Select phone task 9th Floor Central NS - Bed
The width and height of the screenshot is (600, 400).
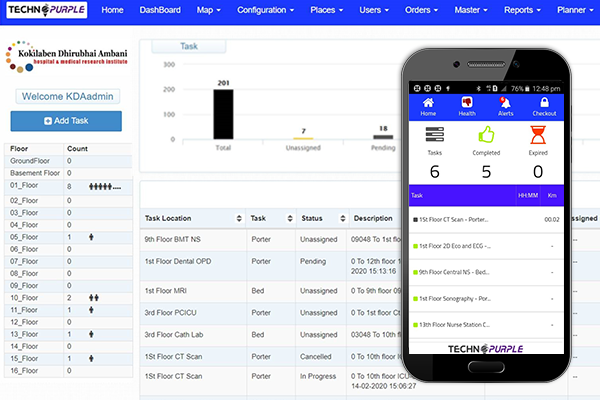[x=486, y=272]
